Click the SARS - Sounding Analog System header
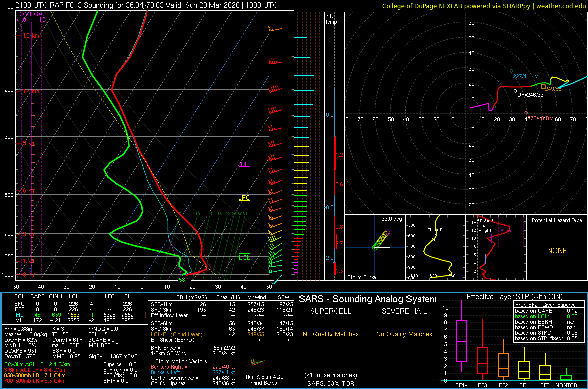 click(368, 299)
